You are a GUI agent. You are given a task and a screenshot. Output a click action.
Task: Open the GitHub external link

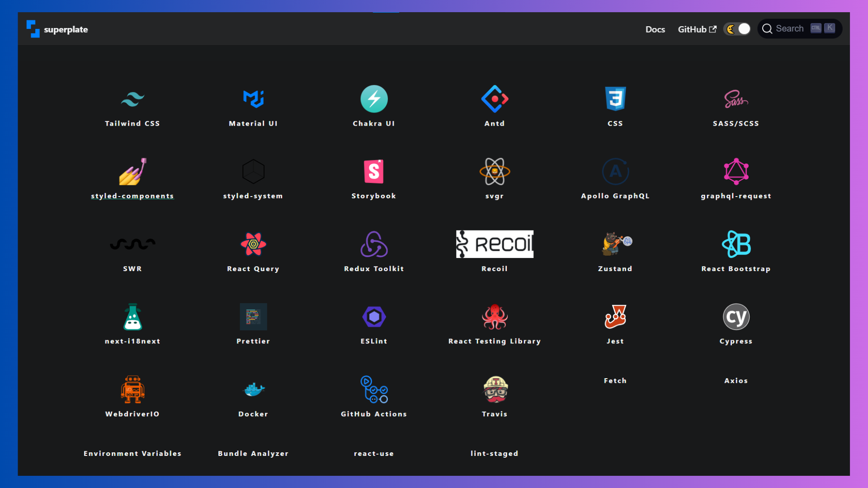[x=697, y=29]
